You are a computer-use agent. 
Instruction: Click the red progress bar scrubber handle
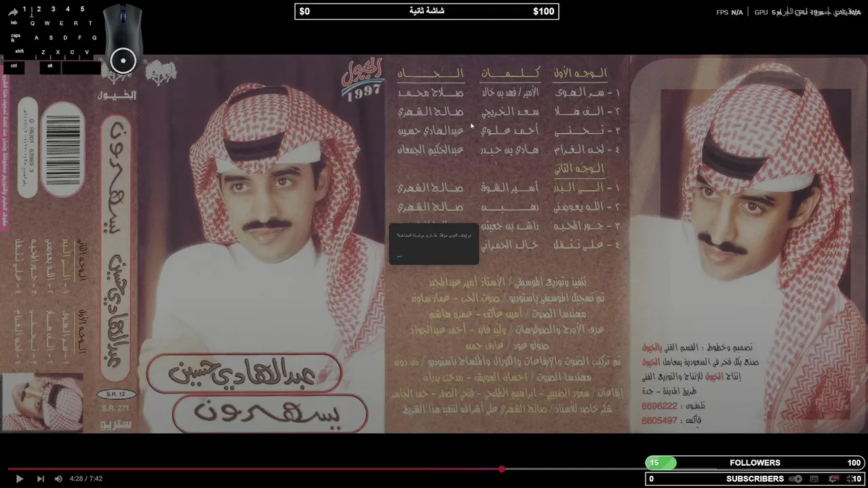point(501,469)
